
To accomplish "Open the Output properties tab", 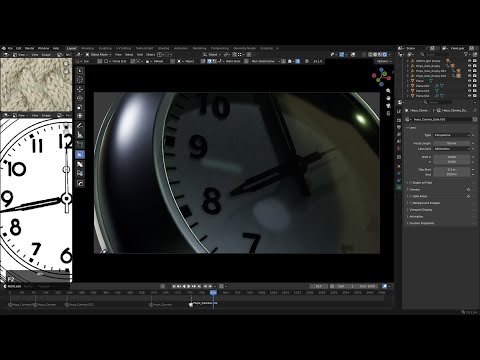I will [399, 127].
